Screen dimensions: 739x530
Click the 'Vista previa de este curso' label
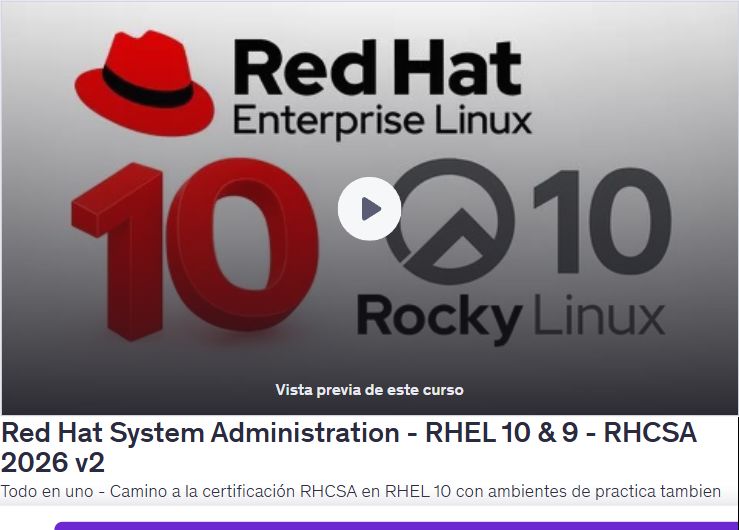click(x=369, y=390)
